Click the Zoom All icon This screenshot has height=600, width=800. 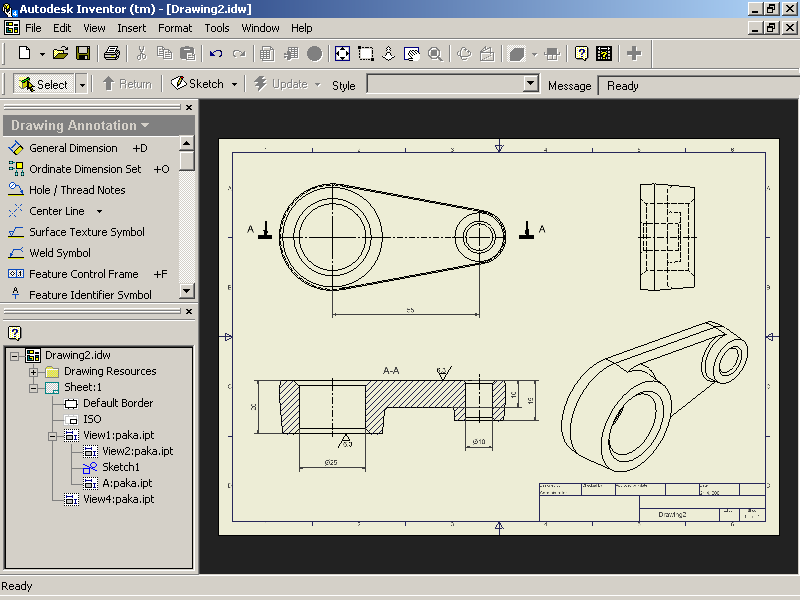pos(342,53)
